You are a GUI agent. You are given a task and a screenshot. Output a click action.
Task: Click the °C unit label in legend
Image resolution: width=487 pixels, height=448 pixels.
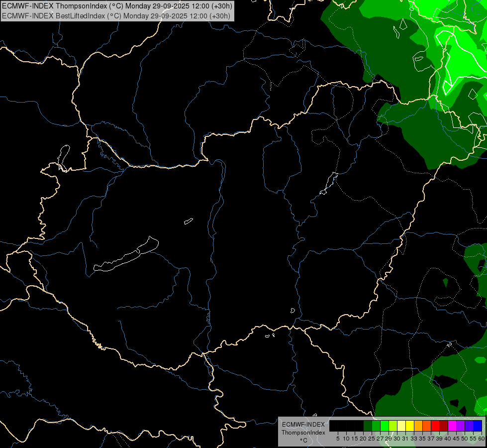pos(304,441)
